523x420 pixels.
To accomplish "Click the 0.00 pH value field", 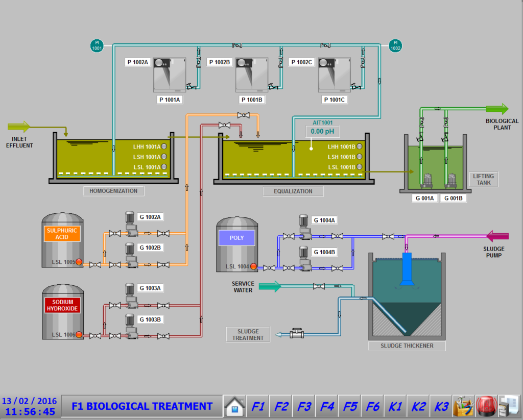I will (x=323, y=131).
